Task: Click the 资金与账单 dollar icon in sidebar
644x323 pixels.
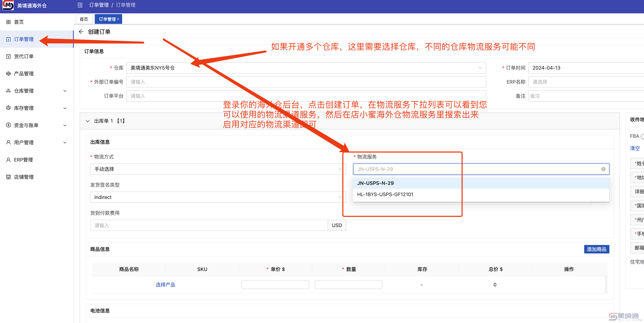Action: pos(8,125)
